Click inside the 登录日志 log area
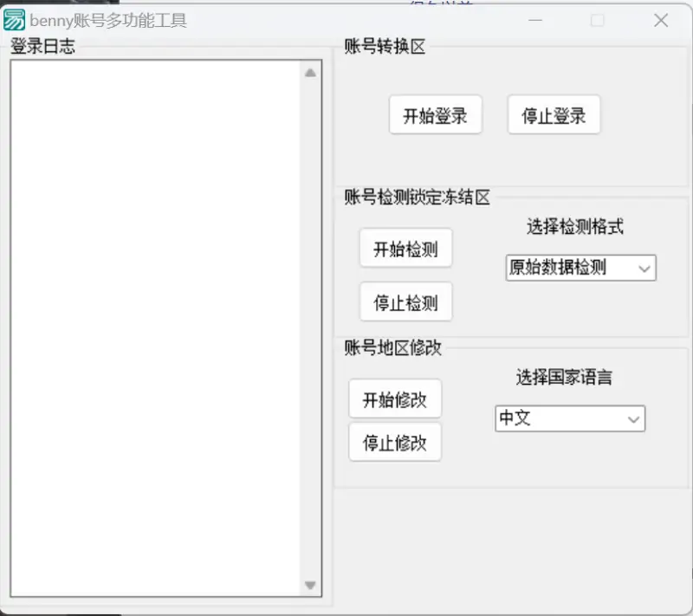The width and height of the screenshot is (693, 616). (156, 329)
